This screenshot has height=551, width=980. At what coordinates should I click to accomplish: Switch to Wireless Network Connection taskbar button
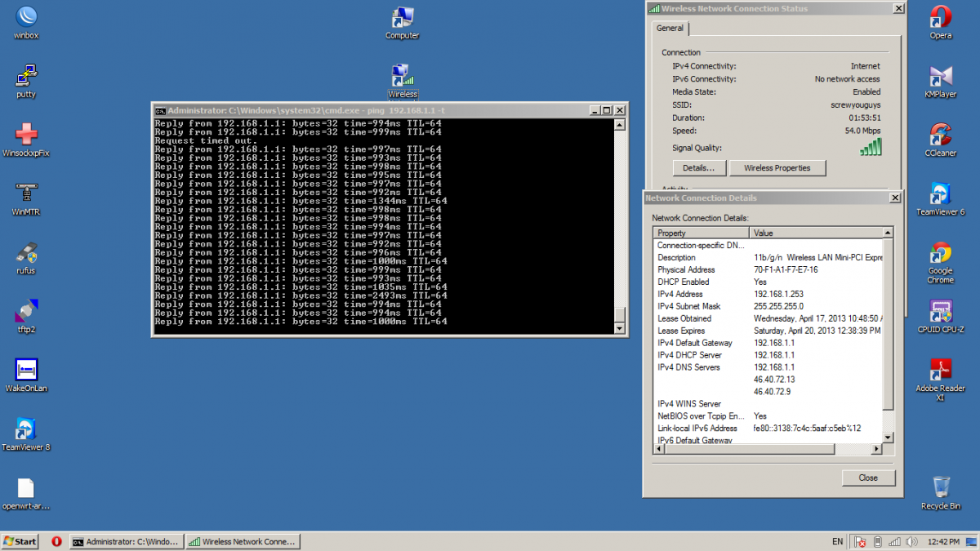click(x=243, y=541)
